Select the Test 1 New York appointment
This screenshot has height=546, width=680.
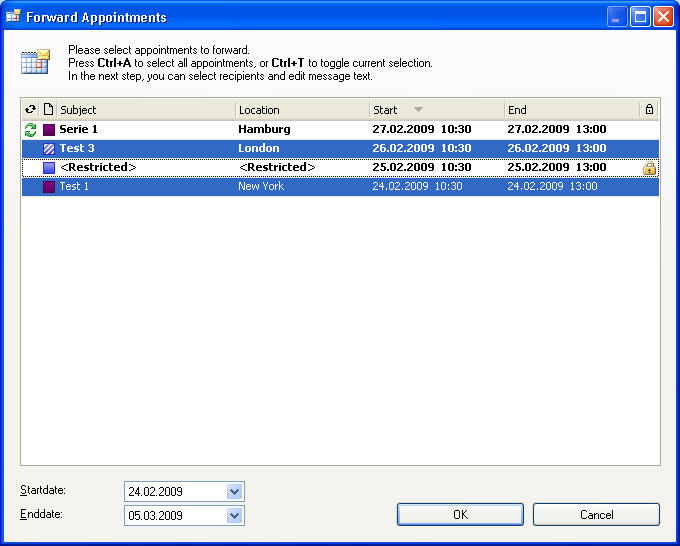pyautogui.click(x=72, y=187)
